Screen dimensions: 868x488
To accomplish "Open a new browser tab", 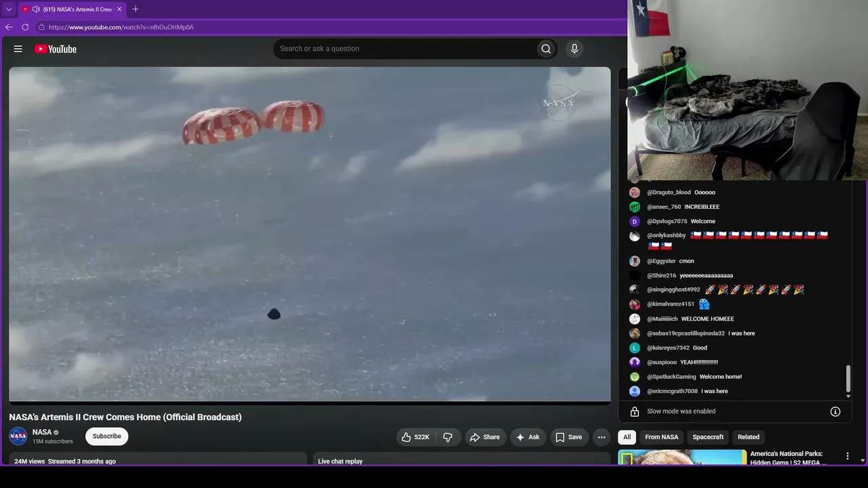I will (x=136, y=9).
